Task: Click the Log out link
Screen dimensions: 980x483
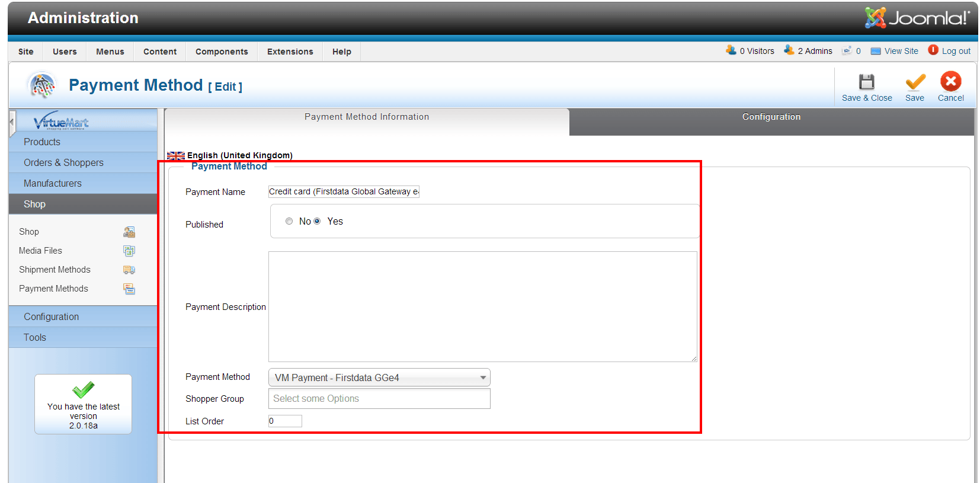Action: (956, 51)
